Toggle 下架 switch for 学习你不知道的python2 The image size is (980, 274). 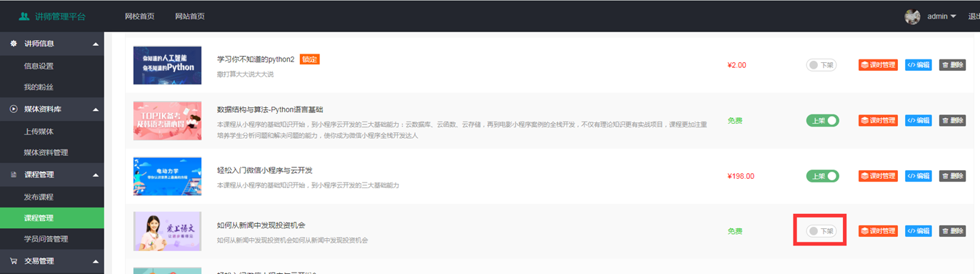tap(821, 65)
